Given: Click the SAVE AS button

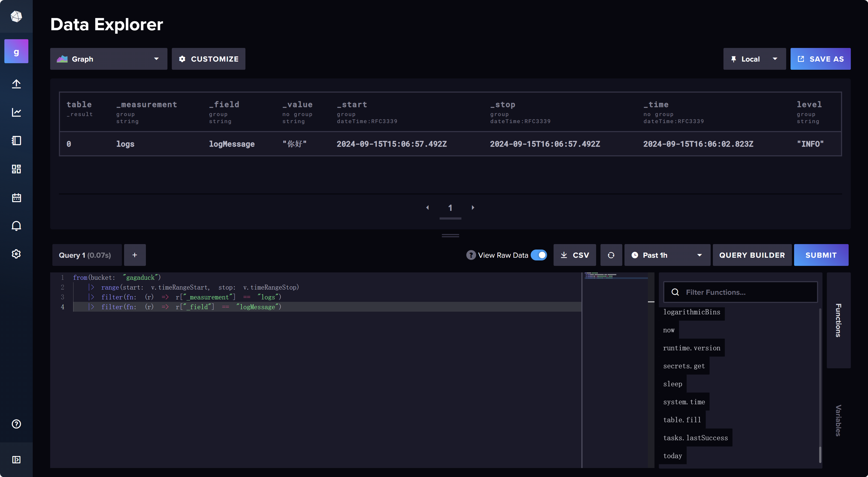Looking at the screenshot, I should [821, 59].
